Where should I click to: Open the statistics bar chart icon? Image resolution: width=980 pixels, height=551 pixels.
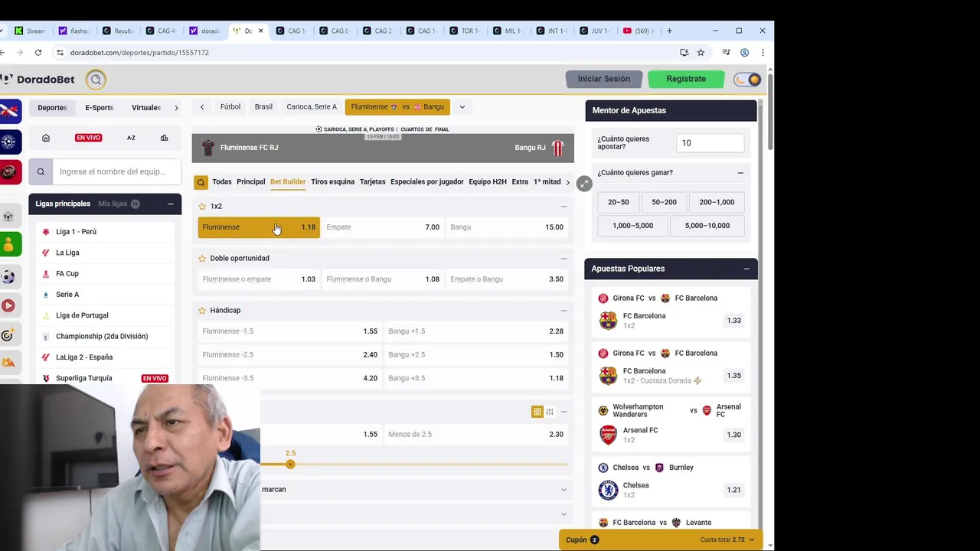coord(164,138)
